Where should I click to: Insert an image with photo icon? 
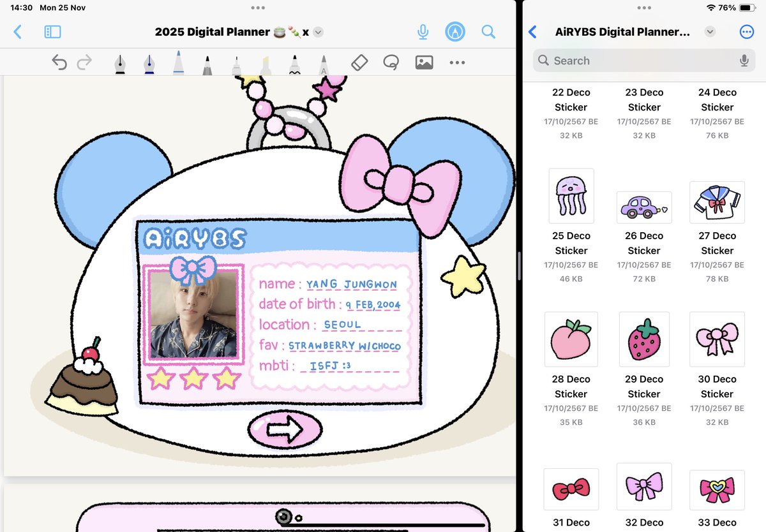tap(424, 63)
